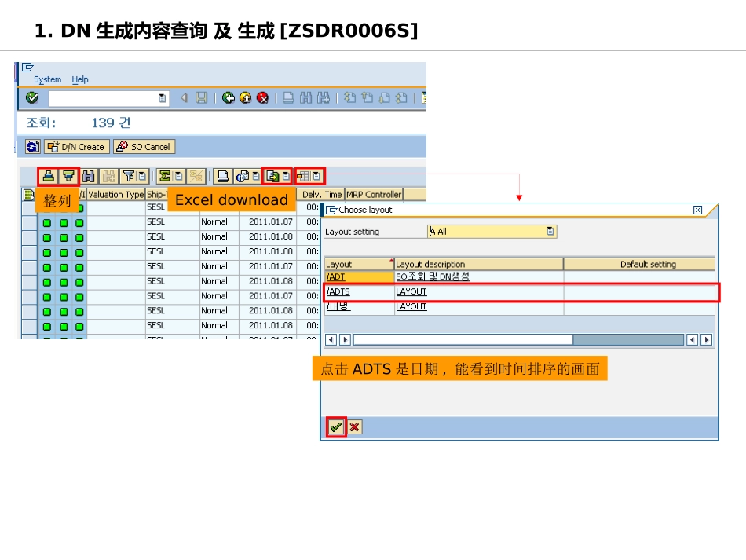Click the right-end scroll-right arrow in the dialog
This screenshot has width=746, height=560.
point(707,340)
